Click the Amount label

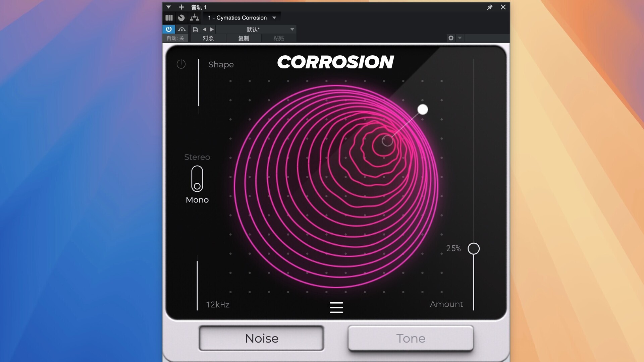click(446, 304)
